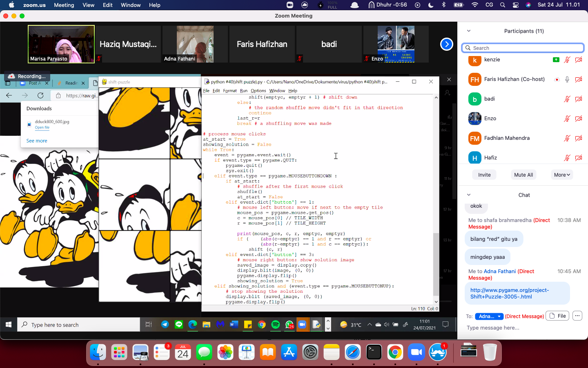Expand hidden tray icons caret in shared taskbar
The height and width of the screenshot is (368, 588).
[x=370, y=325]
